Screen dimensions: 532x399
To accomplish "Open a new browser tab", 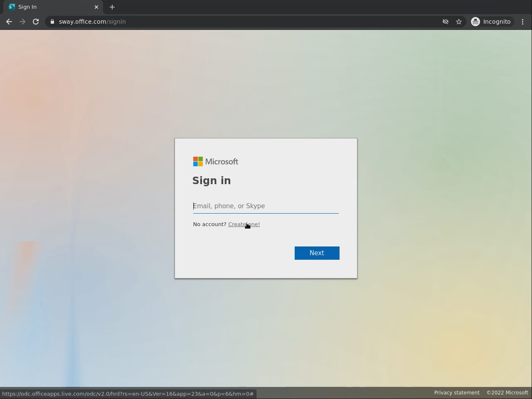I will (x=112, y=7).
